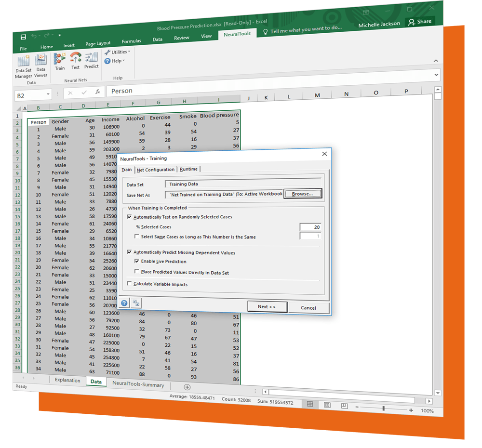The image size is (482, 448).
Task: Open the Utilities menu
Action: point(117,52)
